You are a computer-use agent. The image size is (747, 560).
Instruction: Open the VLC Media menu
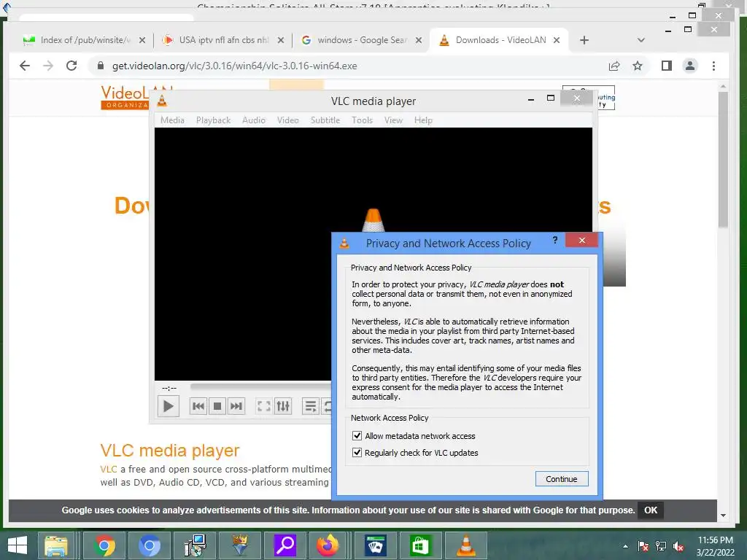[172, 120]
